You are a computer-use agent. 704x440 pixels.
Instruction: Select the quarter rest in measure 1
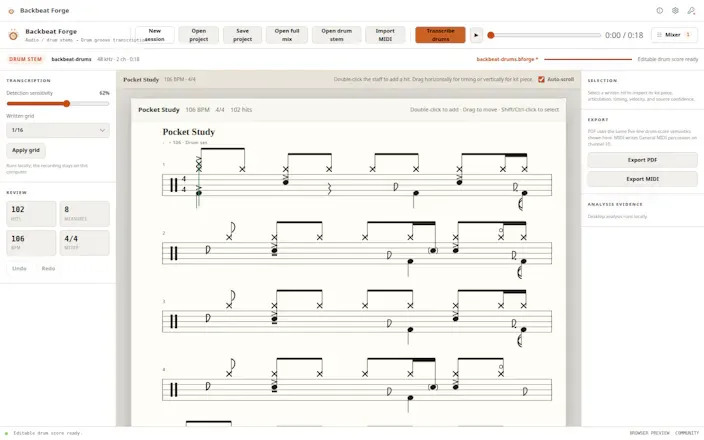click(x=330, y=189)
